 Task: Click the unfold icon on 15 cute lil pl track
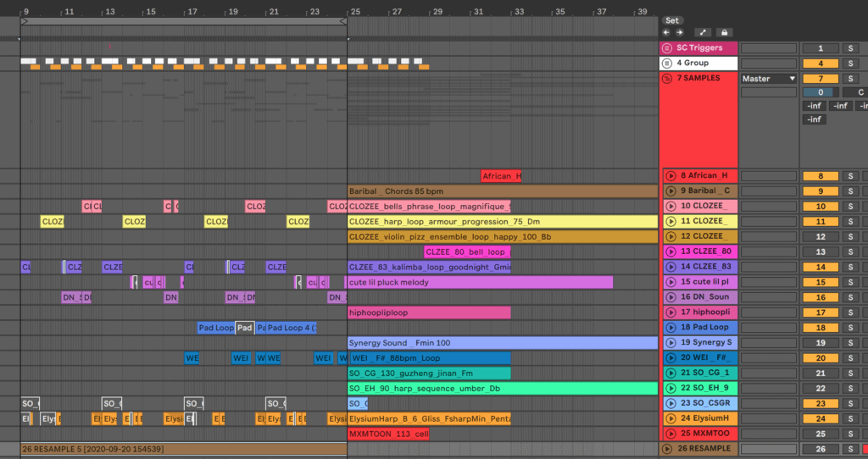tap(670, 282)
